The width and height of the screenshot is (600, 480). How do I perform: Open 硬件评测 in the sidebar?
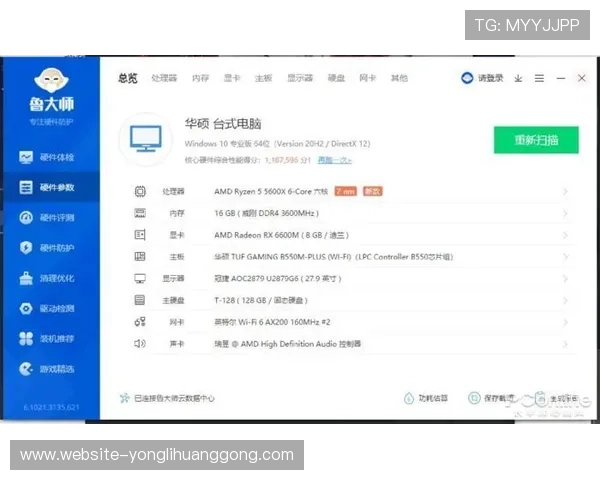[47, 217]
